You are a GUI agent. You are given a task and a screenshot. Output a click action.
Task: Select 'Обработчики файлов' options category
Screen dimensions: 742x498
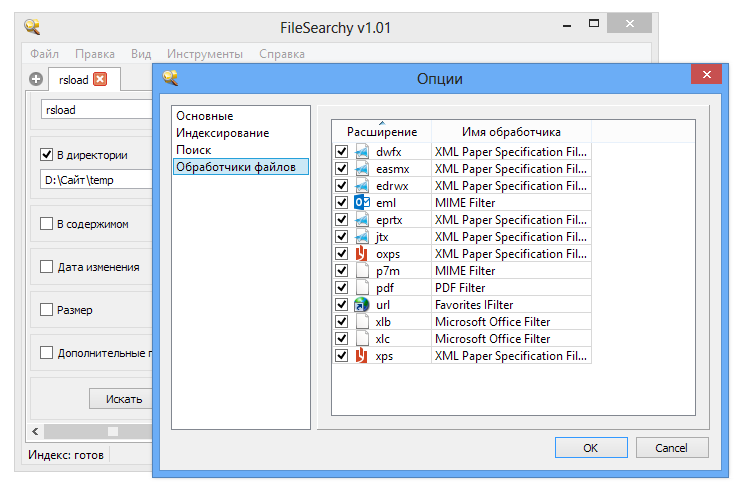[241, 167]
